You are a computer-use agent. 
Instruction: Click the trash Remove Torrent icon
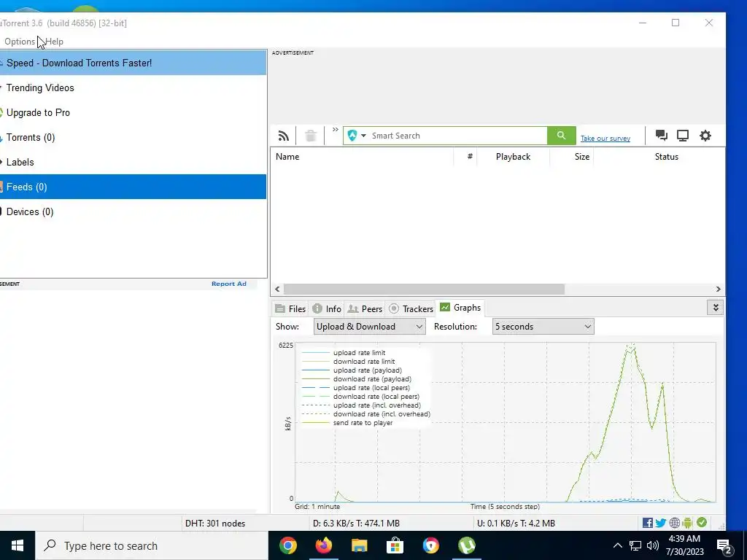[x=311, y=136]
